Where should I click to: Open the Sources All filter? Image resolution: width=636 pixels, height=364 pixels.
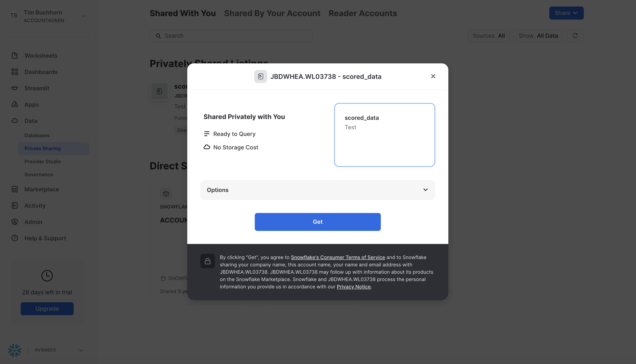coord(488,36)
